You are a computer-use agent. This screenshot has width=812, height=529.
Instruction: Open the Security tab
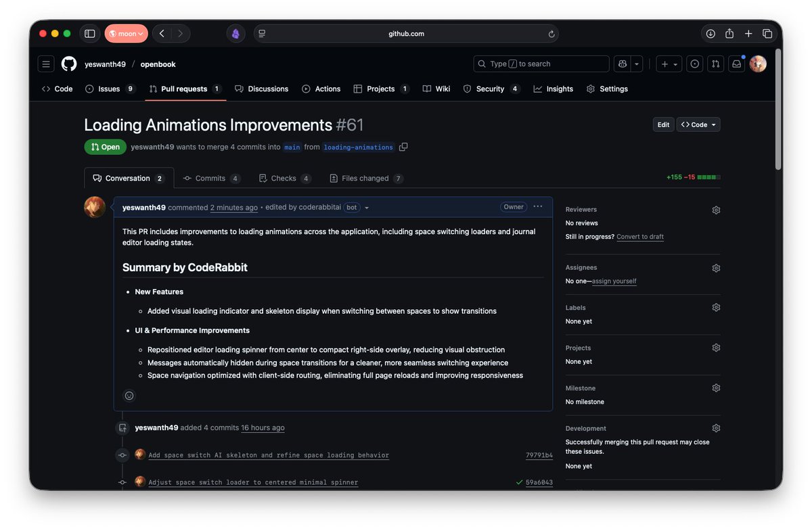tap(491, 89)
